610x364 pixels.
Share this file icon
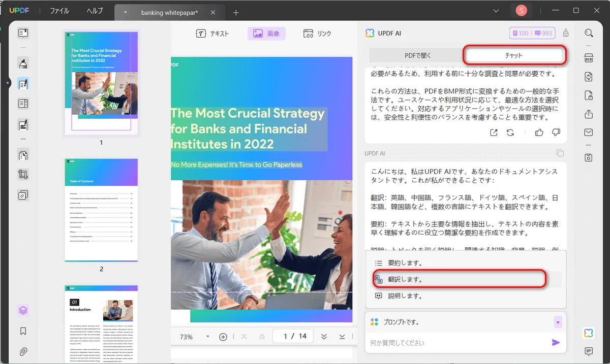589,114
